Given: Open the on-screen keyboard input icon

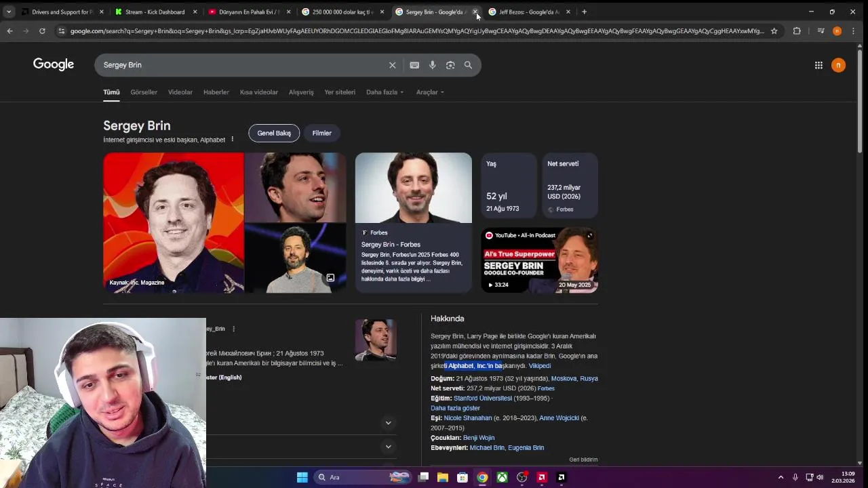Looking at the screenshot, I should coord(414,65).
